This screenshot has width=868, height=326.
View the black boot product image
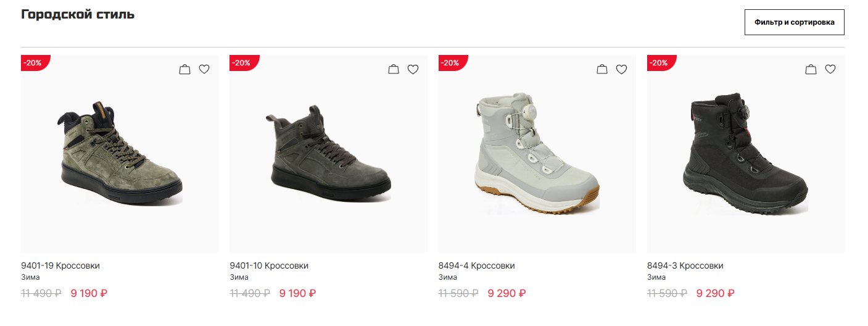(x=745, y=154)
